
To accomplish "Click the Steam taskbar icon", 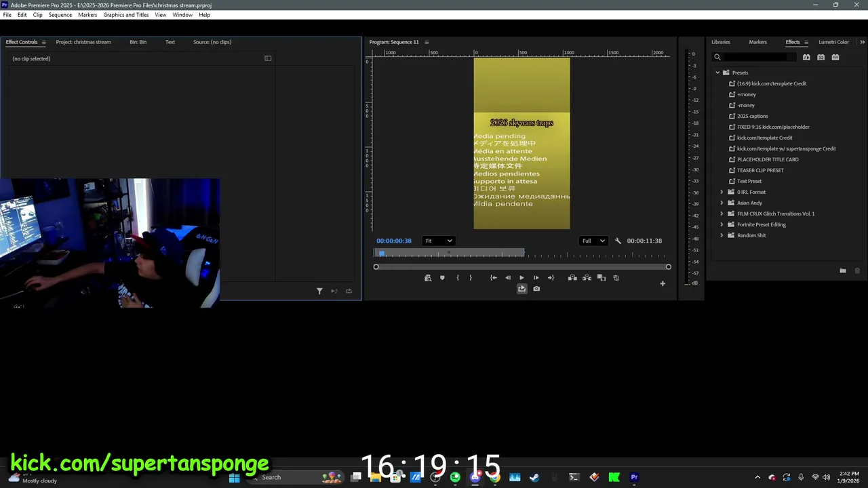I will [534, 477].
